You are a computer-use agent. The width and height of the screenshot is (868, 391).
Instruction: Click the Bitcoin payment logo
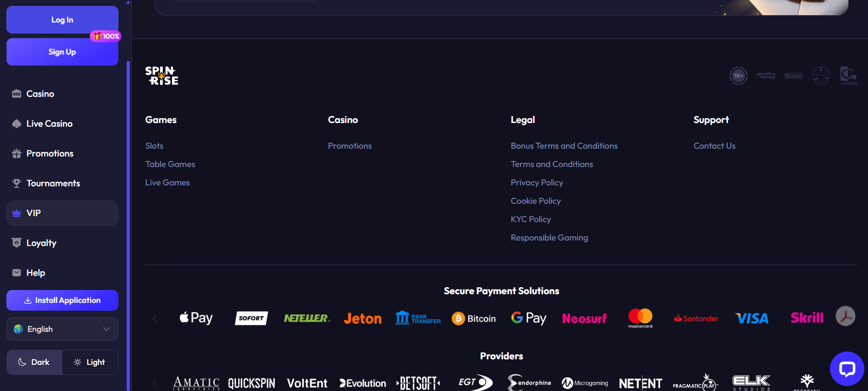(473, 318)
